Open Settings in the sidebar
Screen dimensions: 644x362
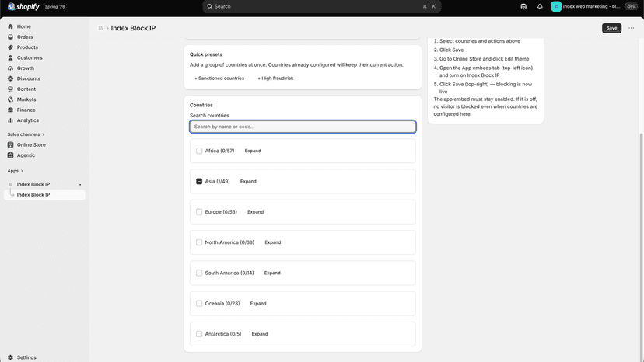(26, 357)
